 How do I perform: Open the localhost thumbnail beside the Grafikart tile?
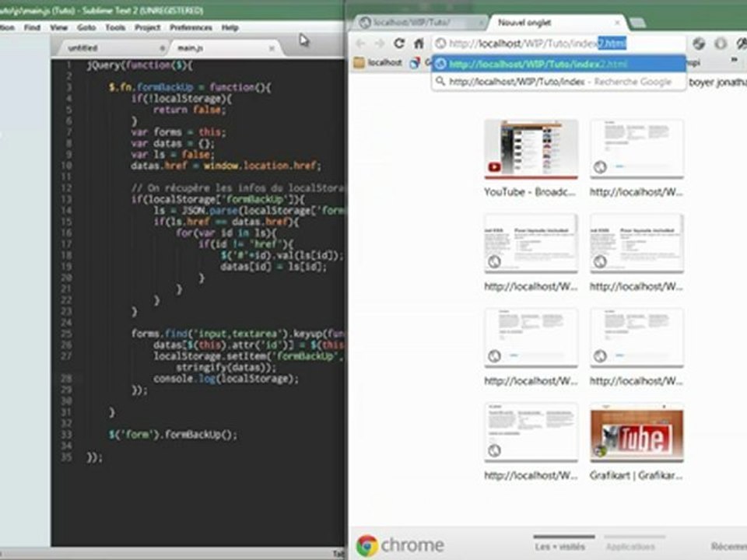tap(531, 432)
